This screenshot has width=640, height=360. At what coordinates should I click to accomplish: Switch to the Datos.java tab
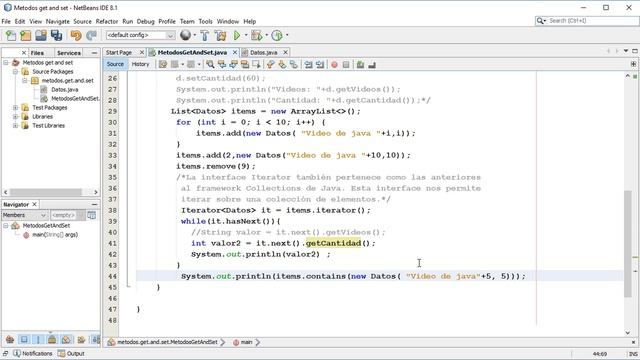(263, 53)
